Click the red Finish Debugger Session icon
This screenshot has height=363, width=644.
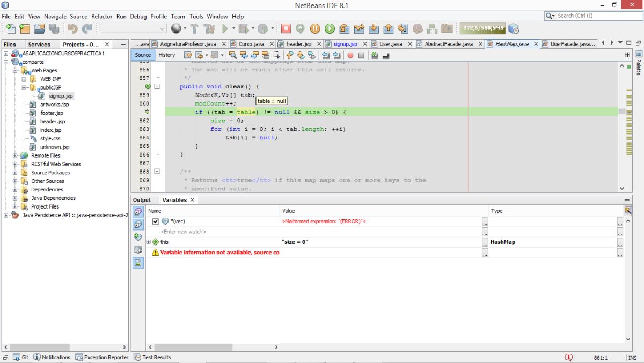tap(286, 28)
